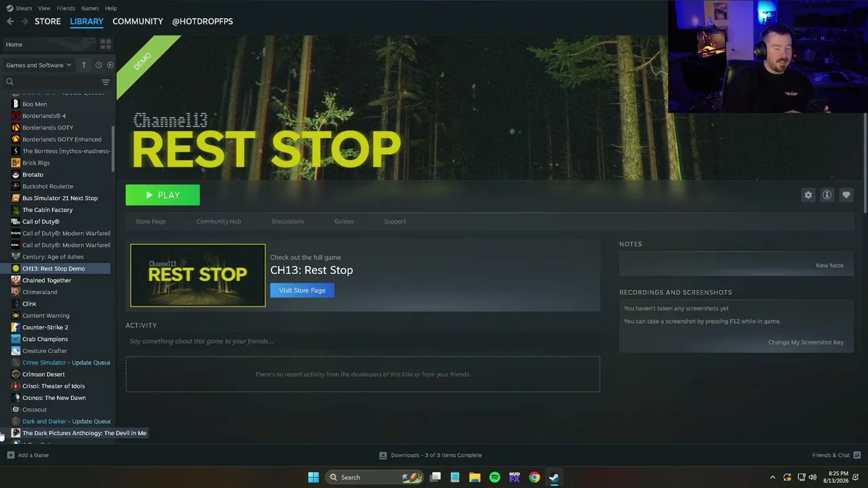Select Chained Together in the library

47,281
